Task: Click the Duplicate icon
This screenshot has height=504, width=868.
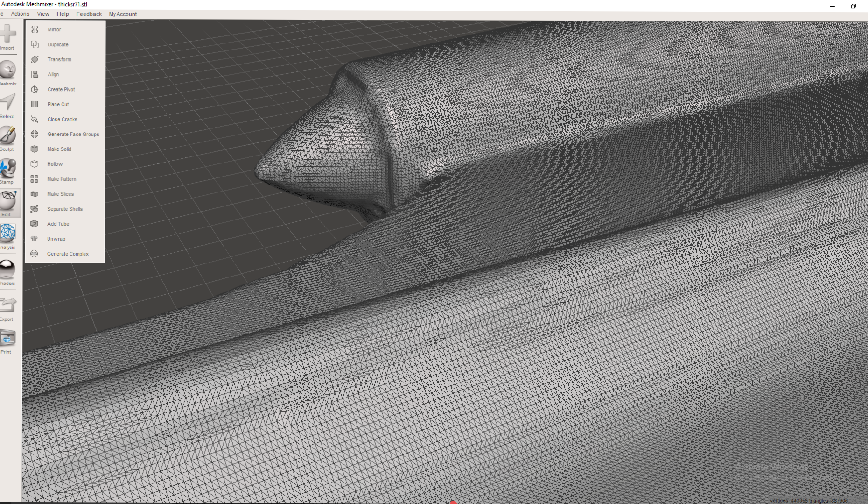Action: 35,44
